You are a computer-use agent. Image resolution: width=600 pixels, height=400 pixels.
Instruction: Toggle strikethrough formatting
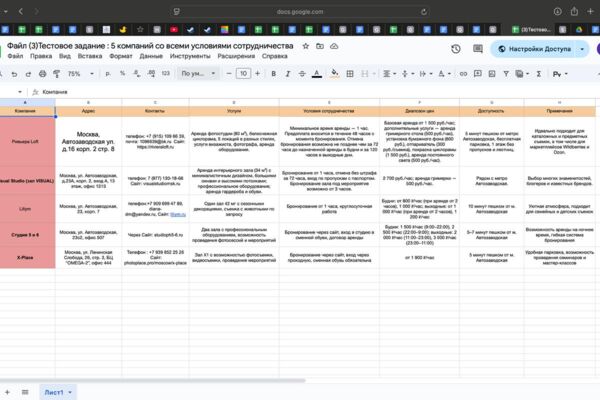(302, 74)
